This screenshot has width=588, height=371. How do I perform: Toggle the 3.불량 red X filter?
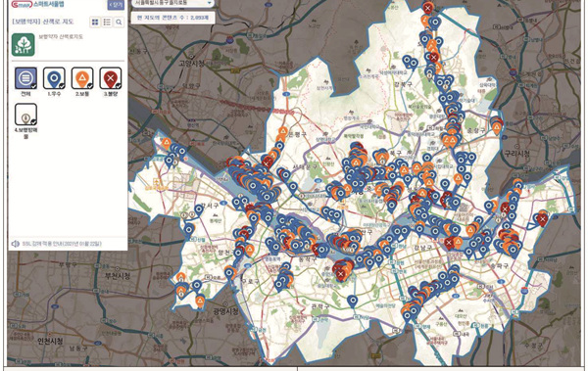pos(110,78)
